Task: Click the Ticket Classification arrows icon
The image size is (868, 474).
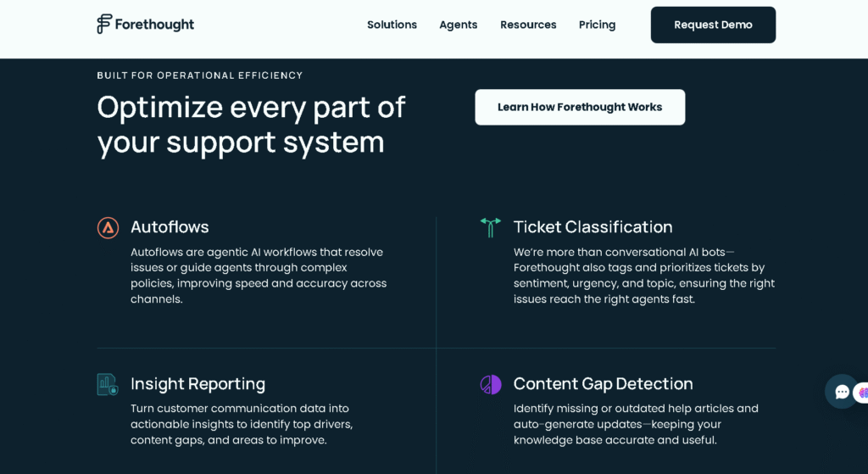Action: [x=491, y=227]
